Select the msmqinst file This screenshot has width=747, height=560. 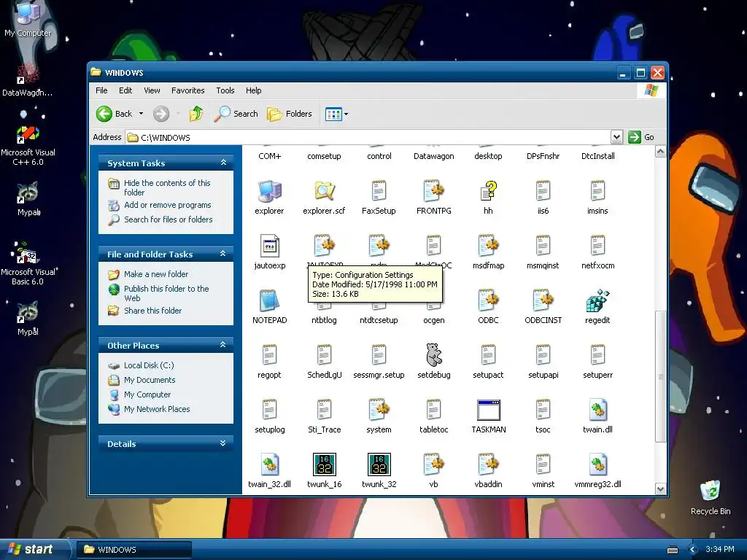[543, 246]
